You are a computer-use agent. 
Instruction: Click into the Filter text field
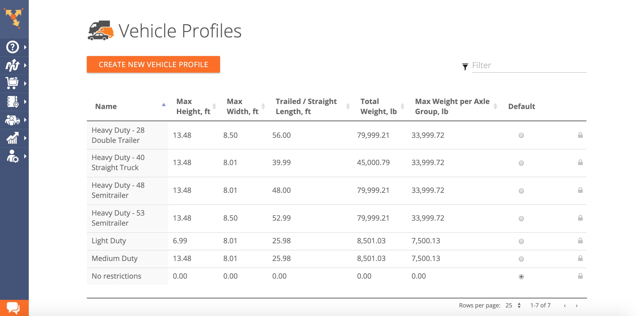point(529,65)
